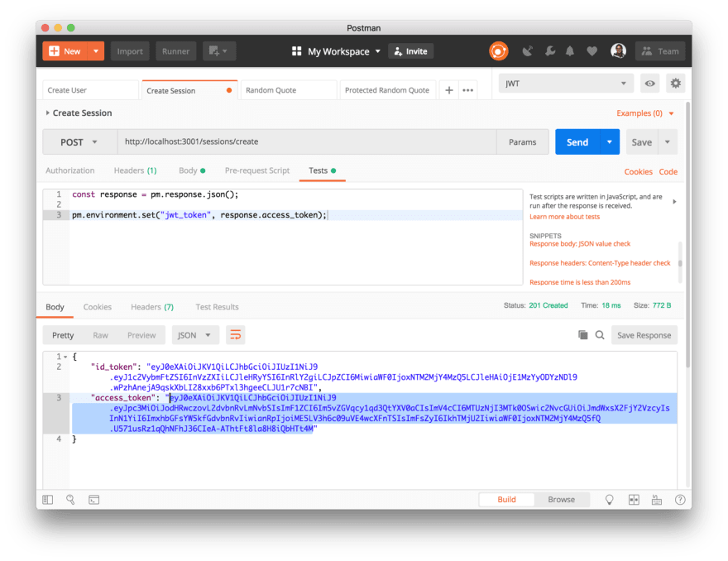Open Postman notifications via the bell icon

point(571,50)
